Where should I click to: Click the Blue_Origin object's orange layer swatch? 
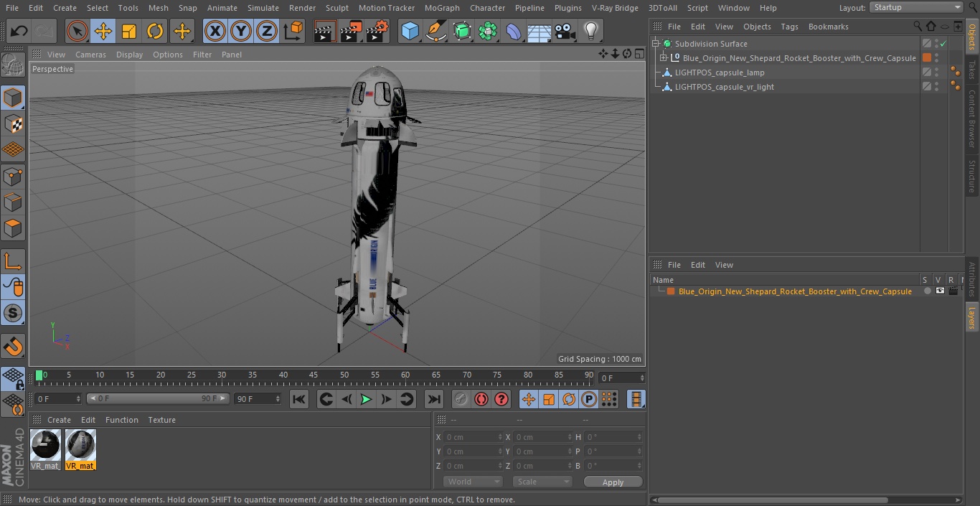(x=927, y=58)
